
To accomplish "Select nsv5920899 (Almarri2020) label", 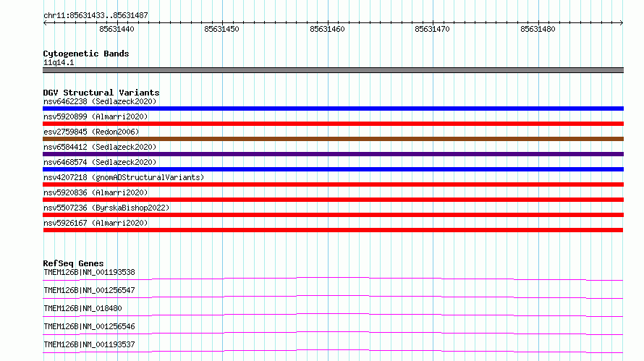I will click(x=96, y=116).
